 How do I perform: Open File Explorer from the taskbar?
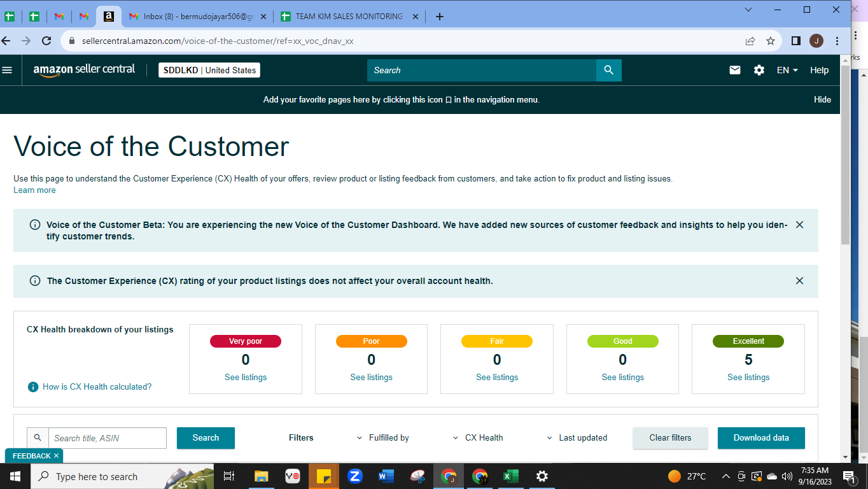pyautogui.click(x=262, y=476)
